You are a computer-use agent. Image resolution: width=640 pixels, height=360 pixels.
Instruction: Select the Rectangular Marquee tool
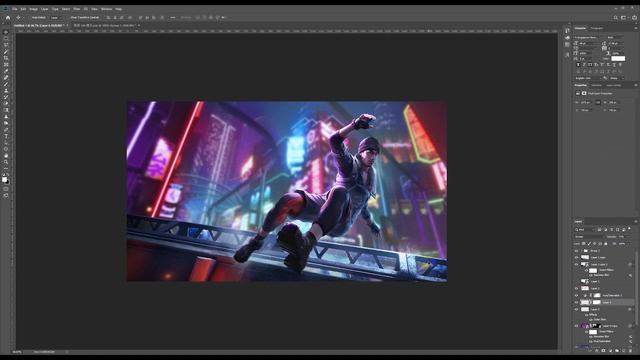pyautogui.click(x=6, y=38)
